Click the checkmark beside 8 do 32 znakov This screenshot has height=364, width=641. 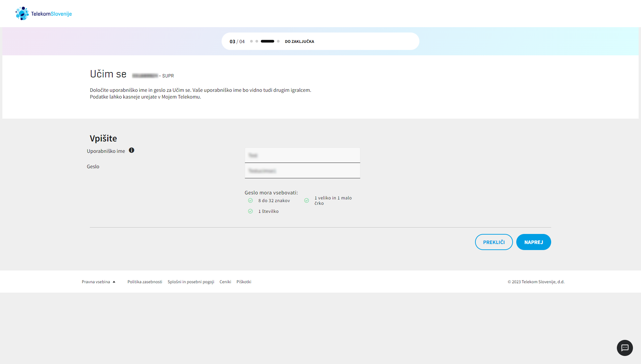250,200
